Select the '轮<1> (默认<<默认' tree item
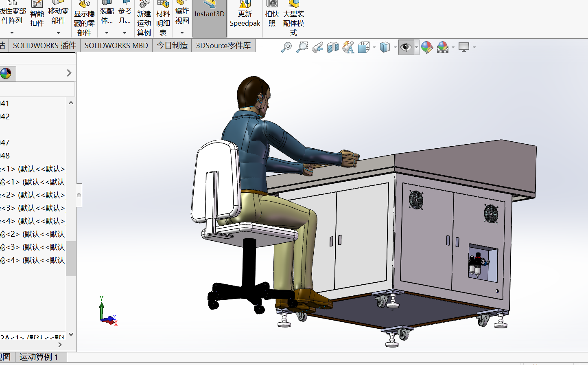This screenshot has height=365, width=588. [33, 182]
